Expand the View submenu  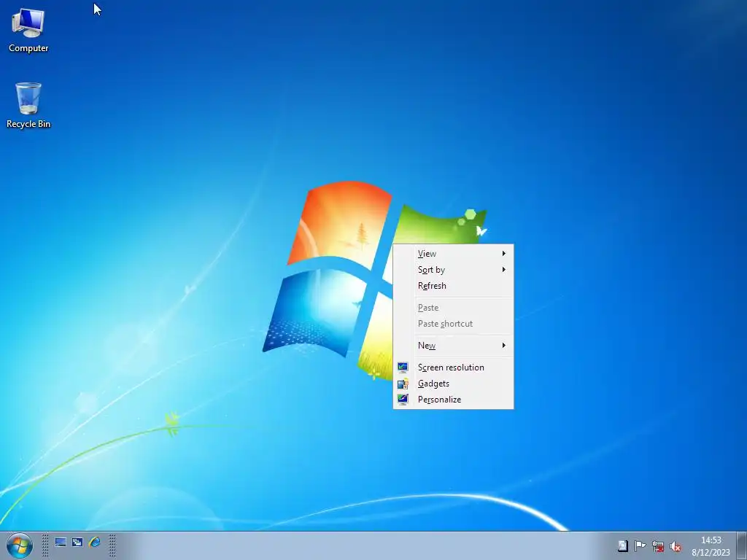pyautogui.click(x=453, y=254)
